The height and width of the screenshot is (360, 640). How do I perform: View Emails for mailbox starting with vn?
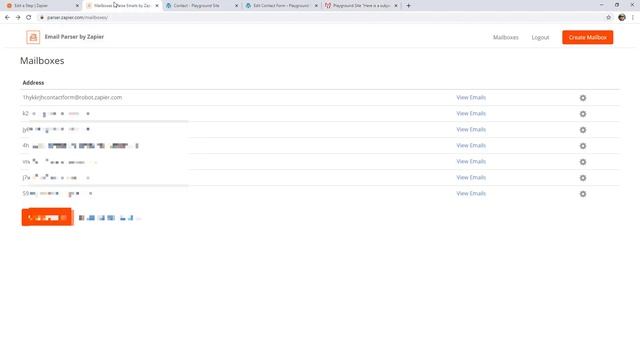click(471, 161)
